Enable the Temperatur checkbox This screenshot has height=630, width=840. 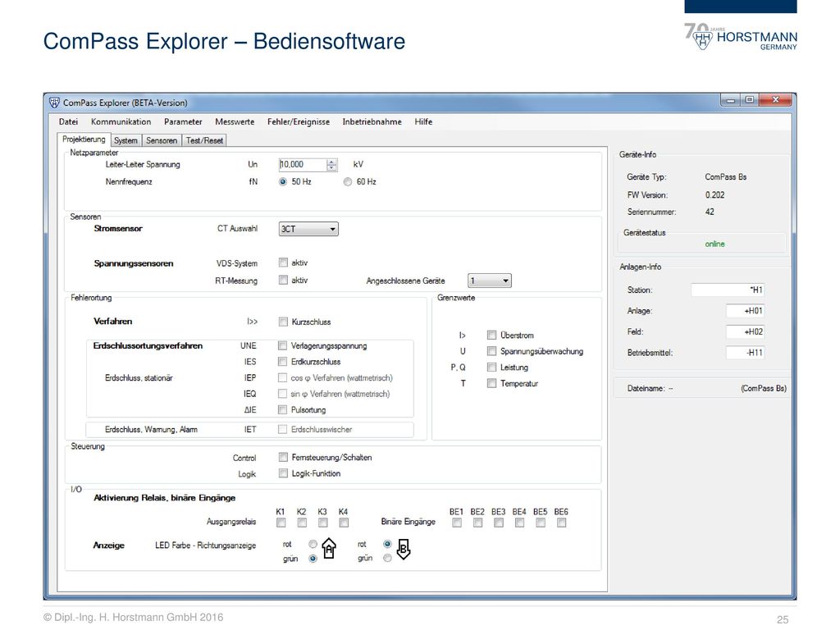(x=491, y=383)
